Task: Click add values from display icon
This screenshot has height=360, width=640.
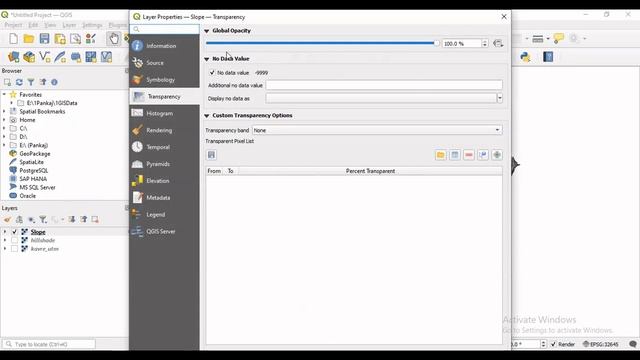Action: (x=483, y=155)
